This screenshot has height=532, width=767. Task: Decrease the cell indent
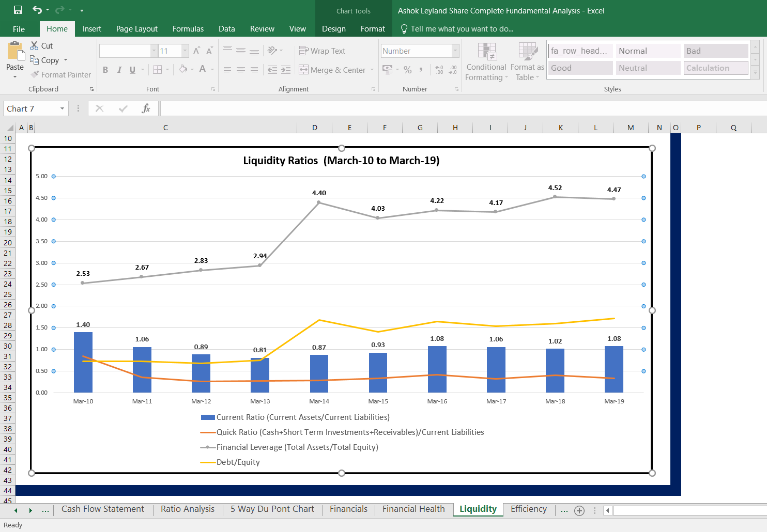(x=272, y=70)
